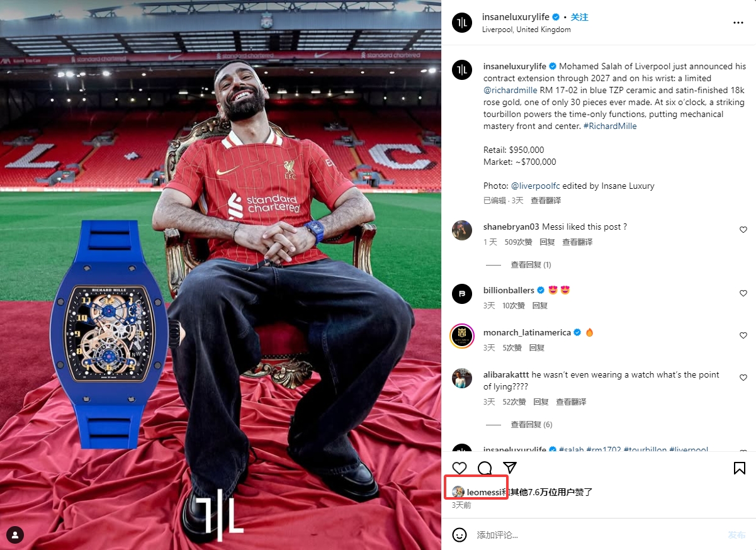
Task: Open leomessi profile from likes
Action: pos(484,492)
